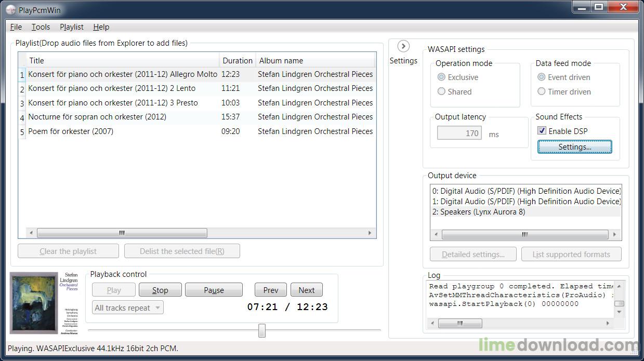Open the Playlist menu
This screenshot has width=644, height=361.
(x=72, y=27)
